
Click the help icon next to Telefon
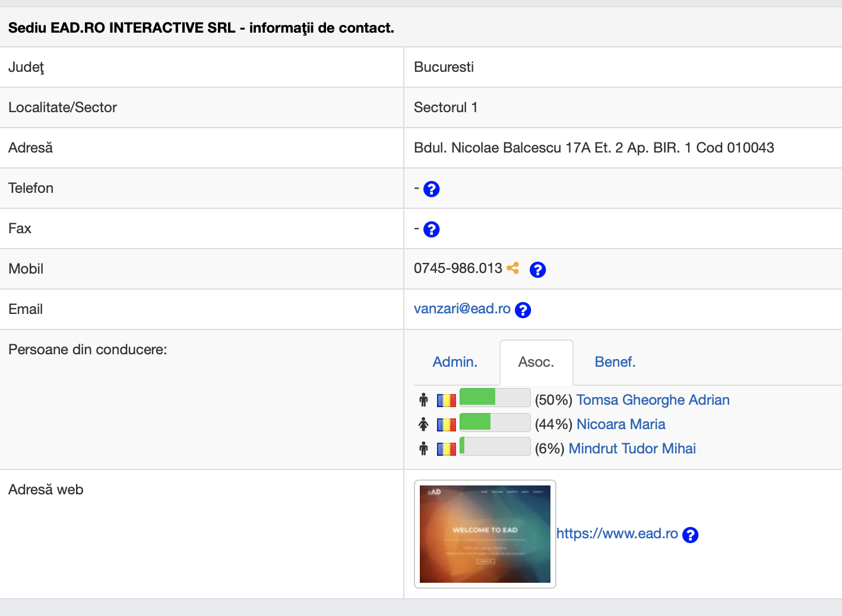point(431,189)
